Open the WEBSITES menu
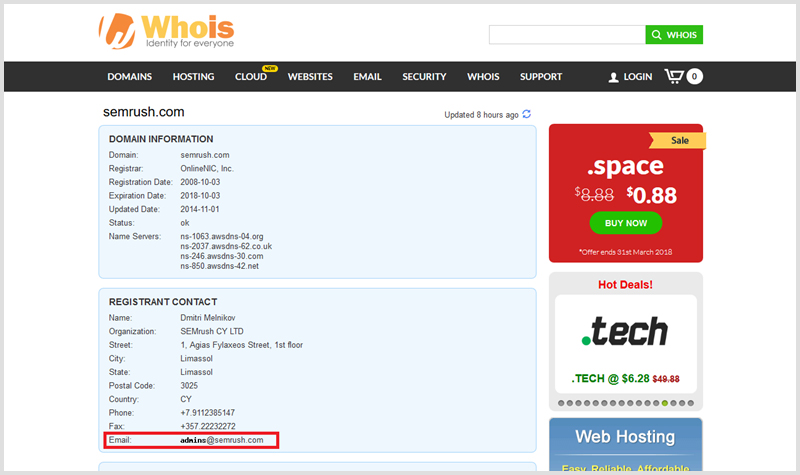The width and height of the screenshot is (800, 475). 310,77
